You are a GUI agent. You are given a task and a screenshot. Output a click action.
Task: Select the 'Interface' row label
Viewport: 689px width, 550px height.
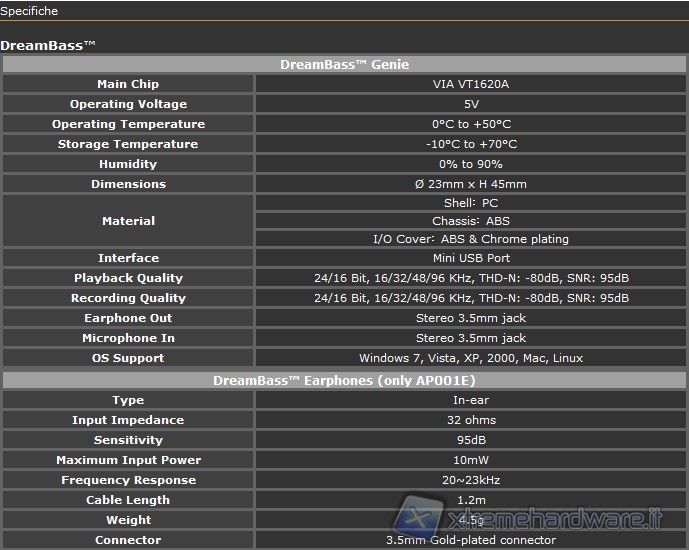[x=128, y=258]
